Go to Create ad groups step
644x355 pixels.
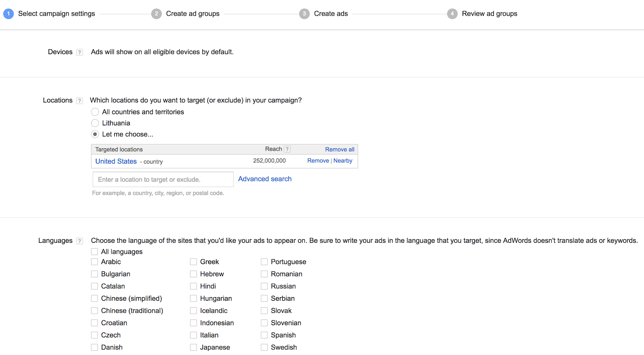[x=192, y=14]
